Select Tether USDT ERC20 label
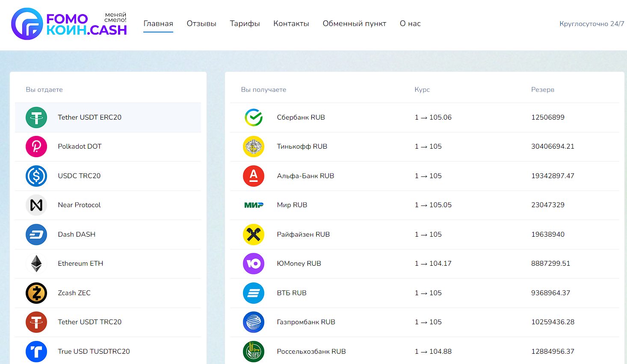The image size is (627, 364). [90, 117]
